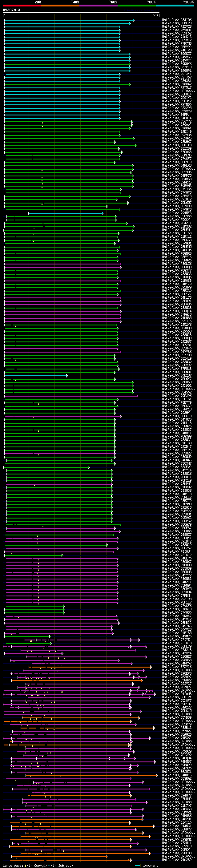197x868 pixels.
Task: Select the UniRef100_C4J5K1 label
Action: [177, 826]
